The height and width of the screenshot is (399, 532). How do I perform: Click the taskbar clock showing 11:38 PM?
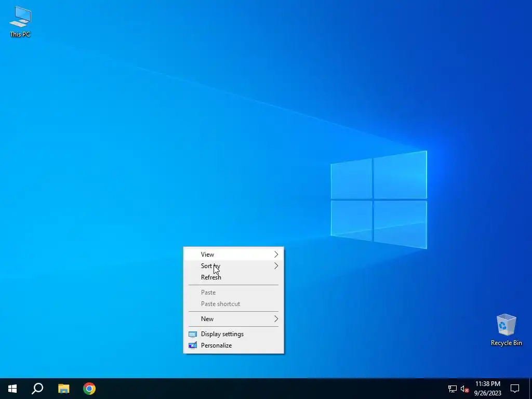[487, 389]
